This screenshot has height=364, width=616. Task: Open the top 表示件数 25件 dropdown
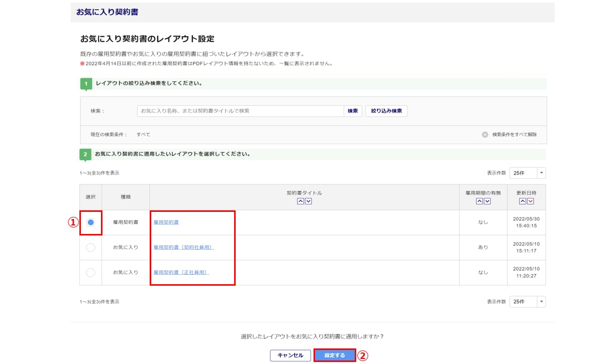coord(527,173)
